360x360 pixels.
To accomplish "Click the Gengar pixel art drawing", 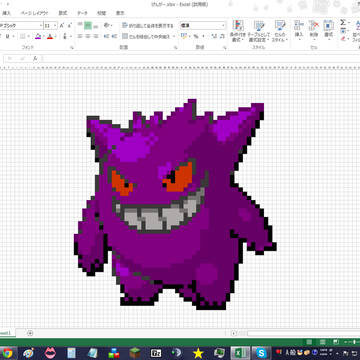I will [175, 204].
